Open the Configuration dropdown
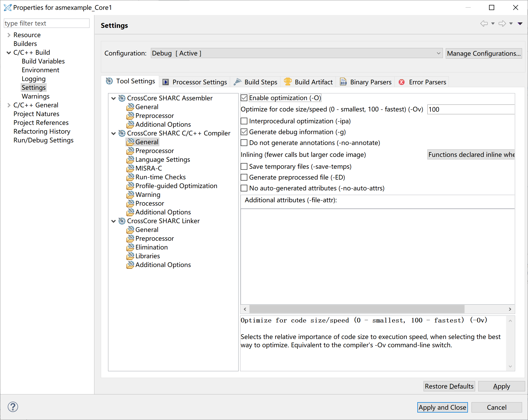Screen dimensions: 528x420 coord(297,53)
